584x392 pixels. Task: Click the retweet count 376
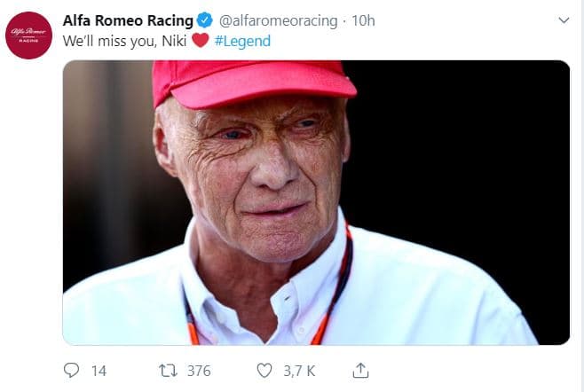(199, 371)
